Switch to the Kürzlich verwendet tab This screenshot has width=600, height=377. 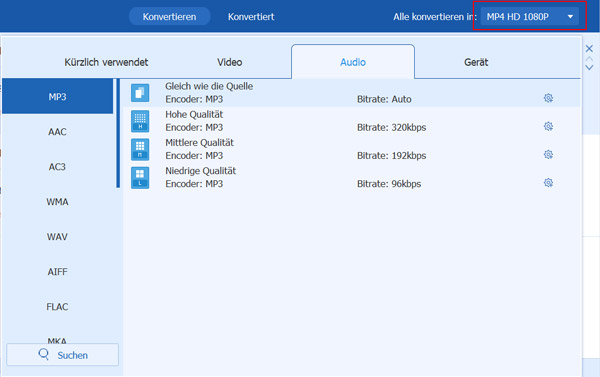pos(106,62)
